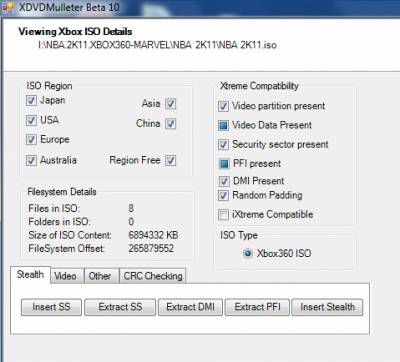Select the Xbox360 ISO radio button
This screenshot has height=362, width=400.
click(248, 254)
